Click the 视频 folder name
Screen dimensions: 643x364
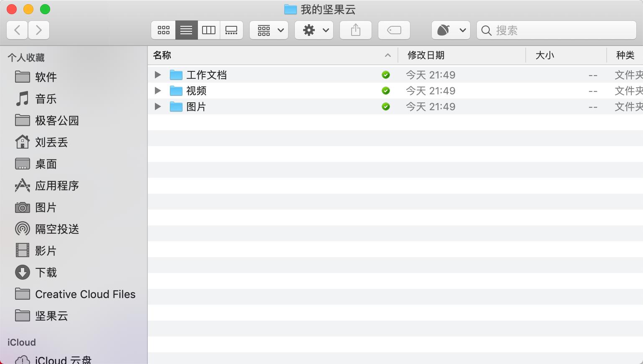click(x=196, y=91)
